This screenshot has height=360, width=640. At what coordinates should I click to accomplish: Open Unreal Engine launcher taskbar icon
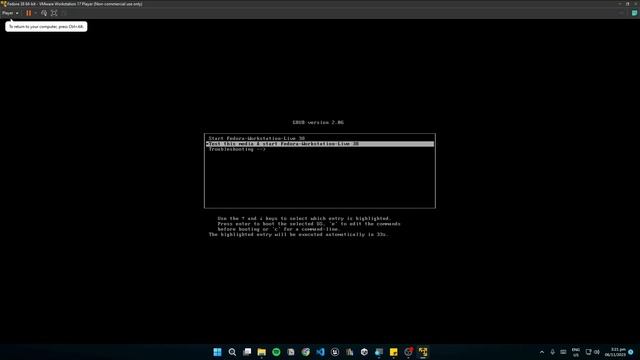coord(335,352)
